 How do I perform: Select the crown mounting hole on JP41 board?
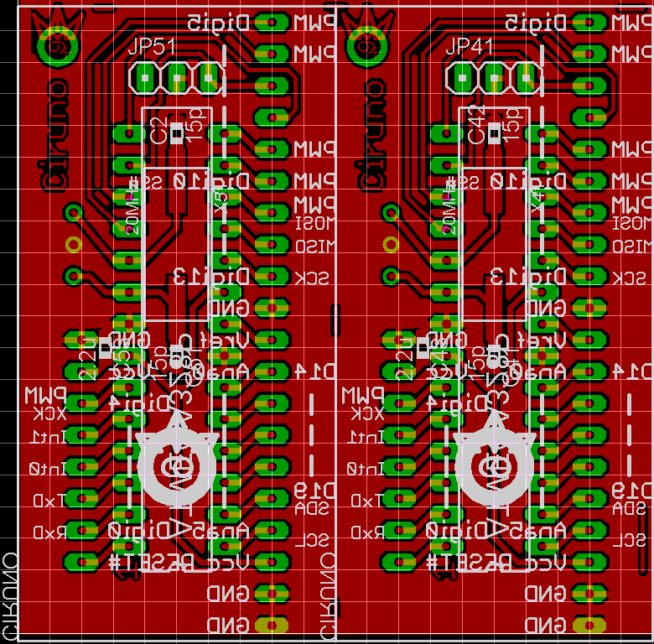click(366, 46)
